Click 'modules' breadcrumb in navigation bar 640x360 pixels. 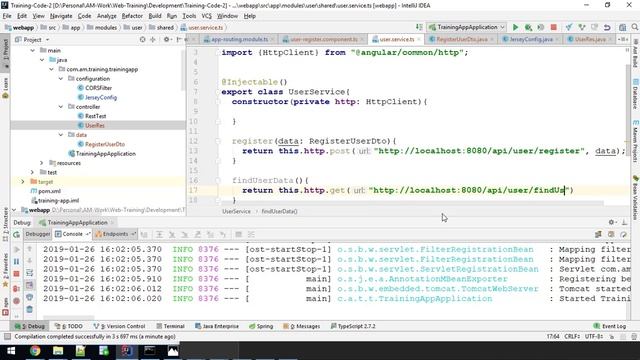106,28
